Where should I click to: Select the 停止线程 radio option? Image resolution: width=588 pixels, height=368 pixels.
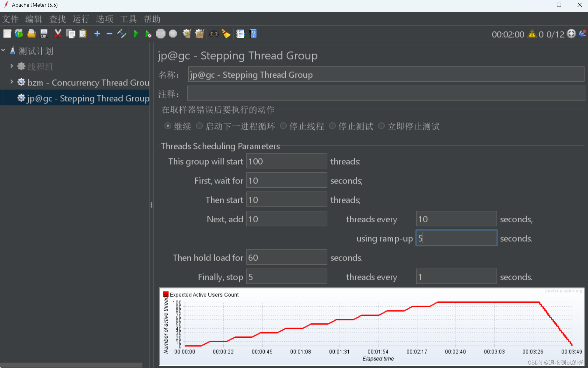(x=283, y=126)
